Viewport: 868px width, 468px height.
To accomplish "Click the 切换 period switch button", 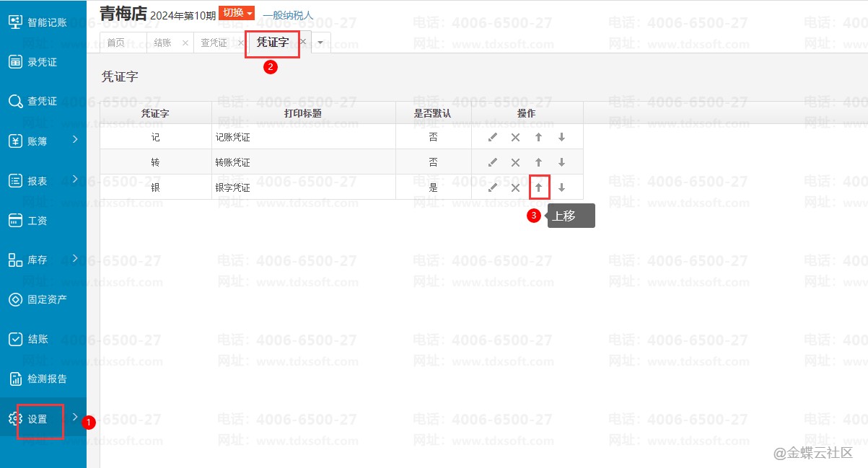I will (236, 13).
